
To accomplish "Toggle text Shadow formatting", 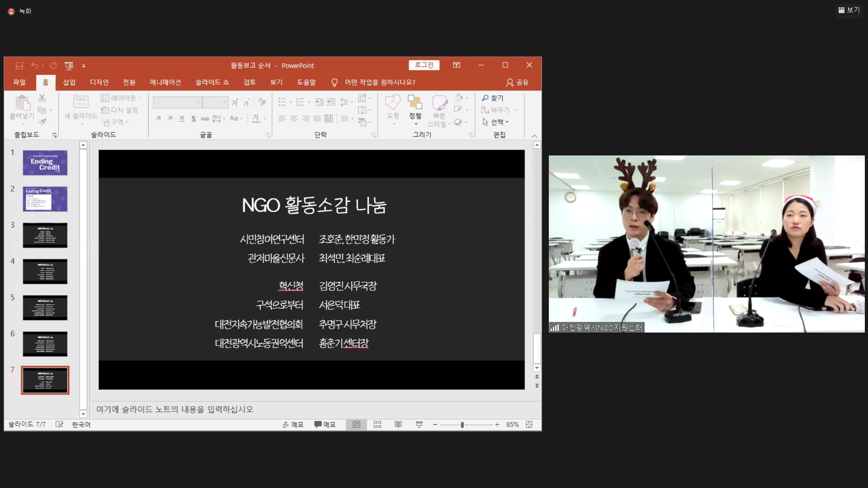I will [193, 118].
